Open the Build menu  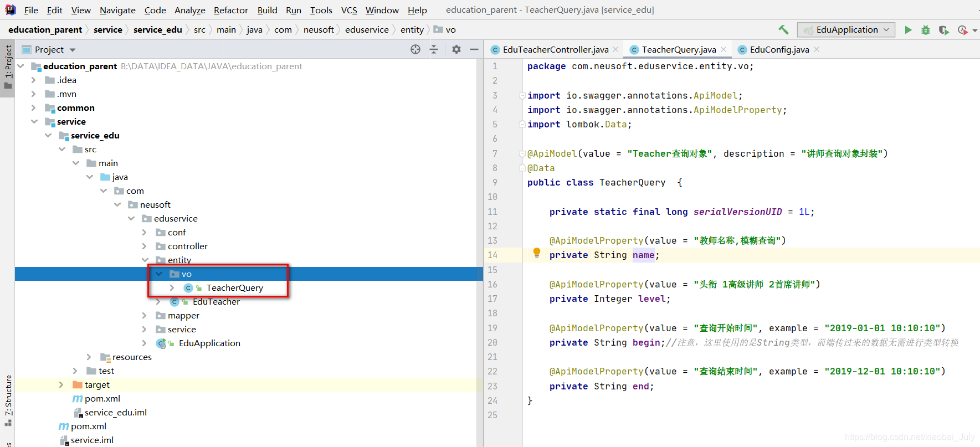point(267,10)
